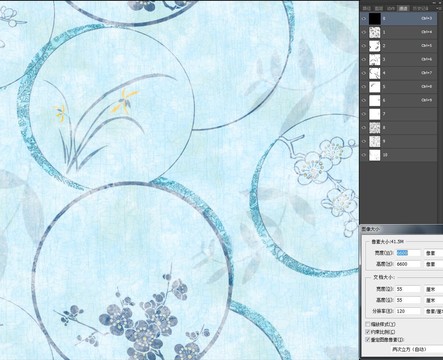Viewport: 443px width, 360px height.
Task: Click the resolution field showing 120
Action: pos(408,311)
